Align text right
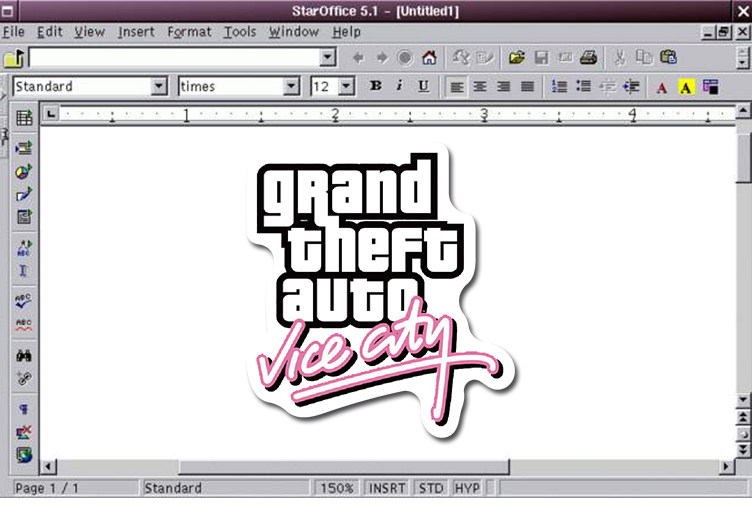 (504, 87)
